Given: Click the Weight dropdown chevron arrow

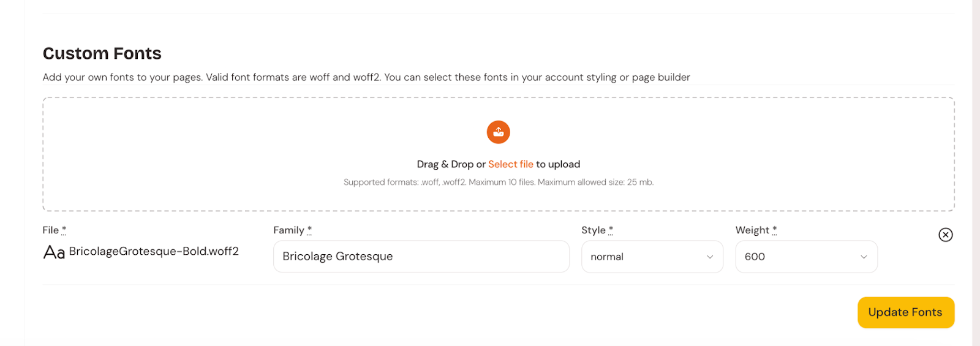Looking at the screenshot, I should (864, 257).
